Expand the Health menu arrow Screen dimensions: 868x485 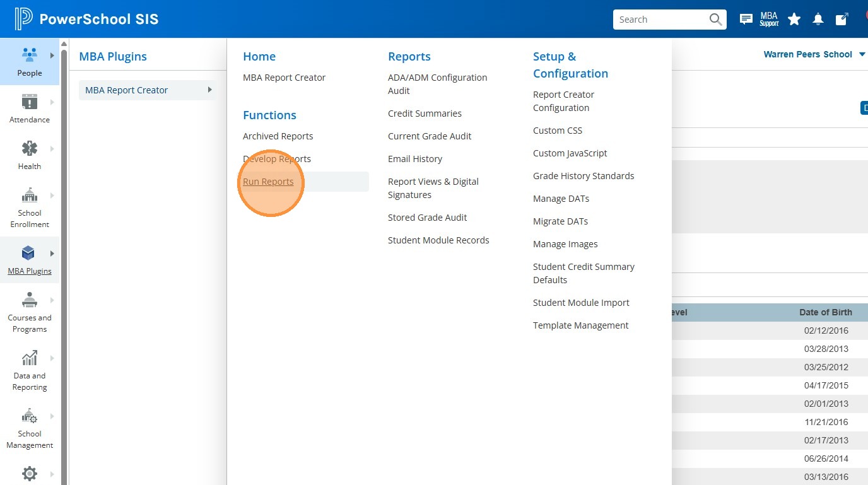52,148
